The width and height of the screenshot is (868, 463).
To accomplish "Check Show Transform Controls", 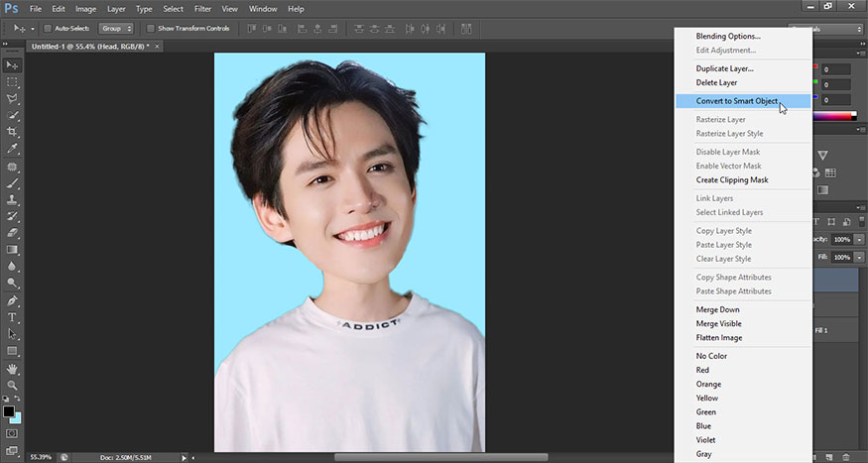I will point(150,28).
